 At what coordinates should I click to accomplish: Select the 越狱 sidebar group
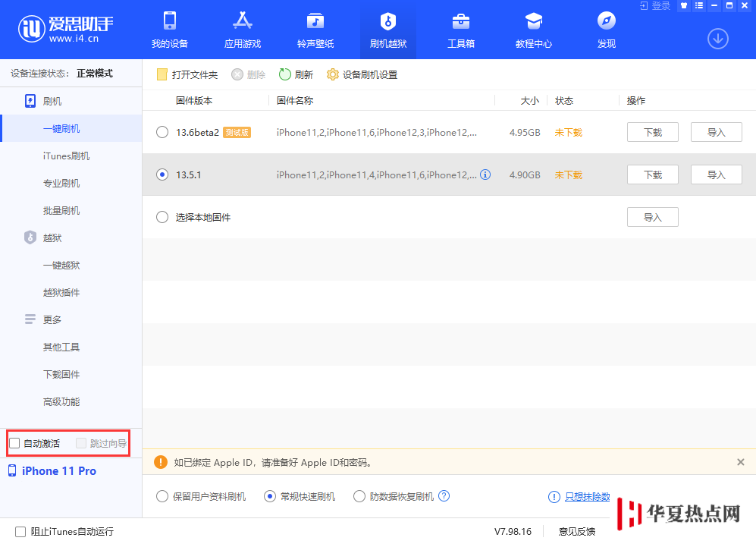(52, 237)
